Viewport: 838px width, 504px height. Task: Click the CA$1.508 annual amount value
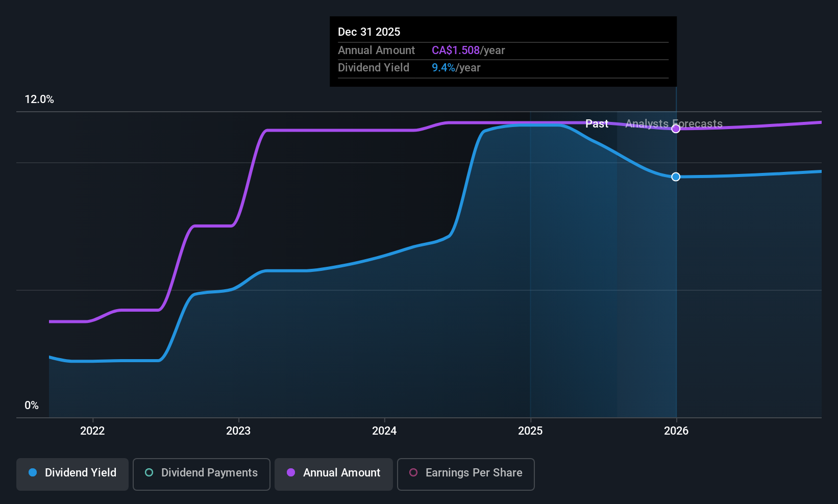tap(456, 51)
